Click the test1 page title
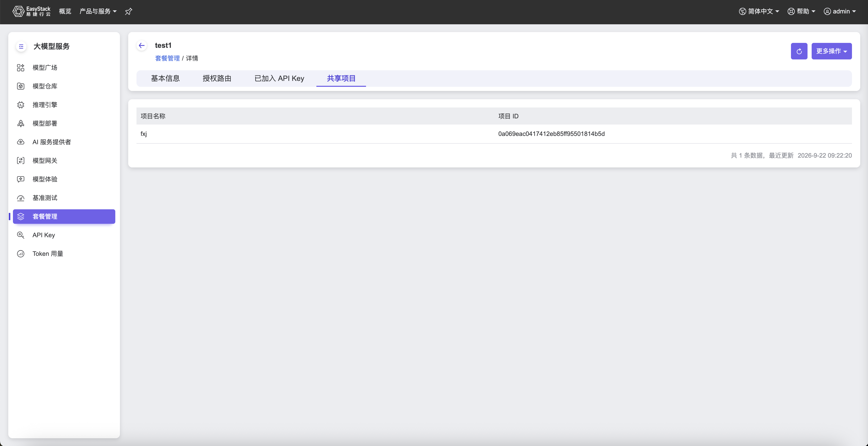The width and height of the screenshot is (868, 446). coord(163,45)
